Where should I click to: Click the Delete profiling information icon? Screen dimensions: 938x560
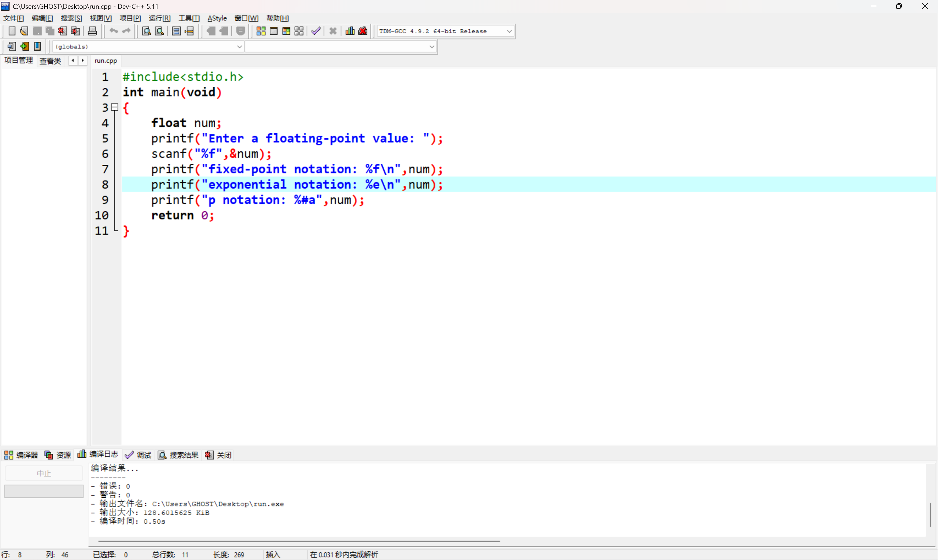click(363, 31)
